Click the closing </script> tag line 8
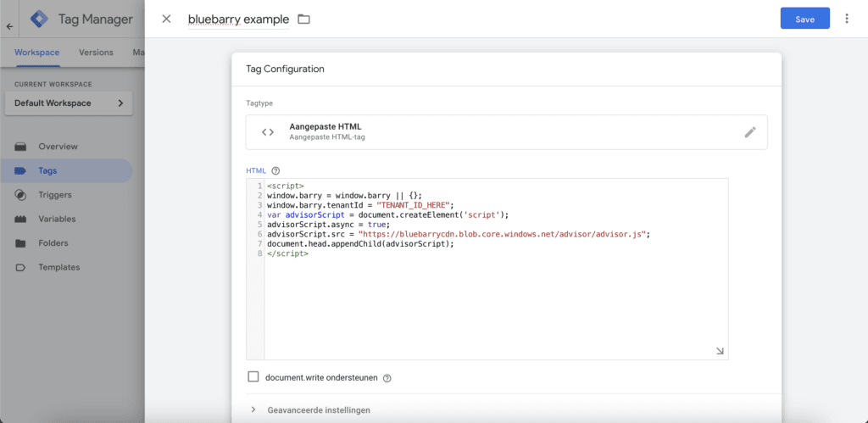Image resolution: width=868 pixels, height=423 pixels. (288, 253)
